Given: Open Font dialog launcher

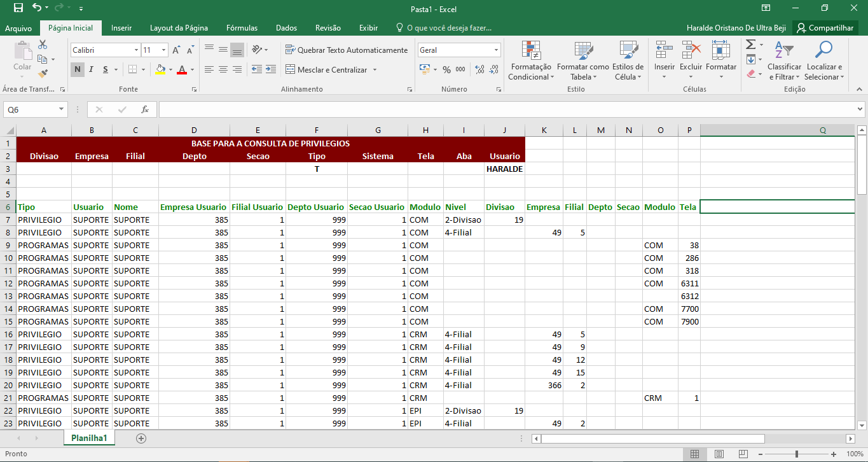Looking at the screenshot, I should (x=194, y=90).
